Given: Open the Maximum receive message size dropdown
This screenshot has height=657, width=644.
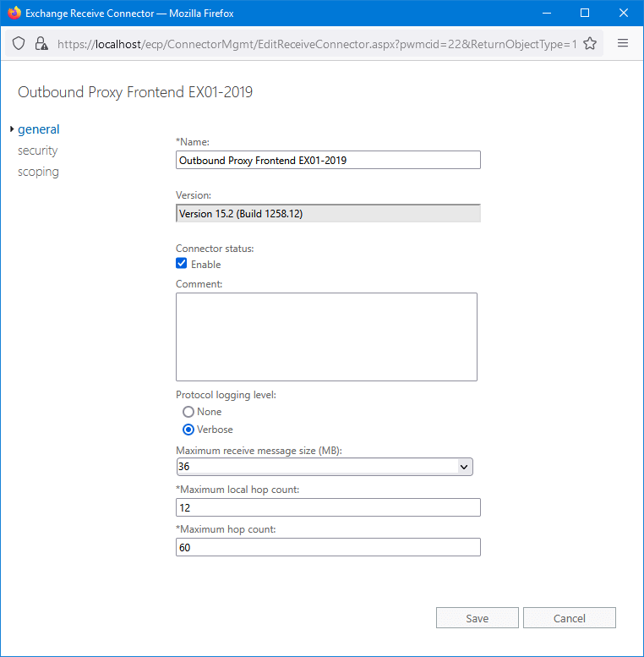Looking at the screenshot, I should pyautogui.click(x=324, y=467).
